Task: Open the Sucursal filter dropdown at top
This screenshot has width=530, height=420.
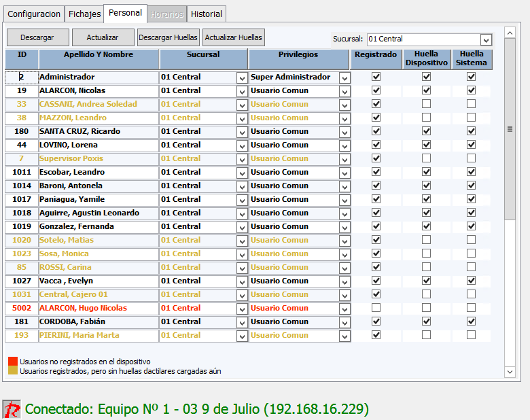Action: click(485, 39)
